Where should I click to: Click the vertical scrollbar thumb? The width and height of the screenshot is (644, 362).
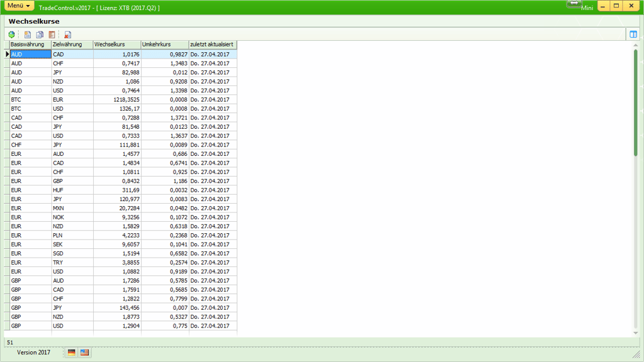click(635, 102)
